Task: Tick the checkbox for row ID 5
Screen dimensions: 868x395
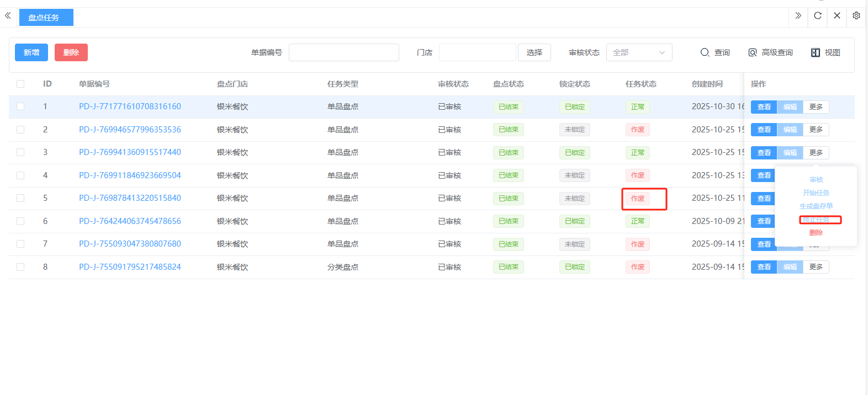Action: 20,198
